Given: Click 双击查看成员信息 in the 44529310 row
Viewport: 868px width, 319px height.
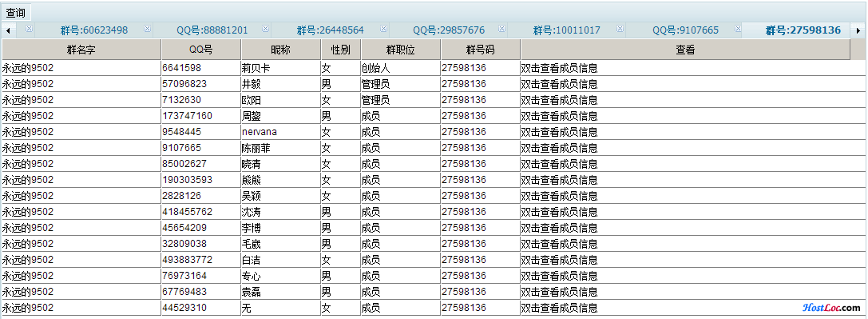Looking at the screenshot, I should (x=559, y=308).
